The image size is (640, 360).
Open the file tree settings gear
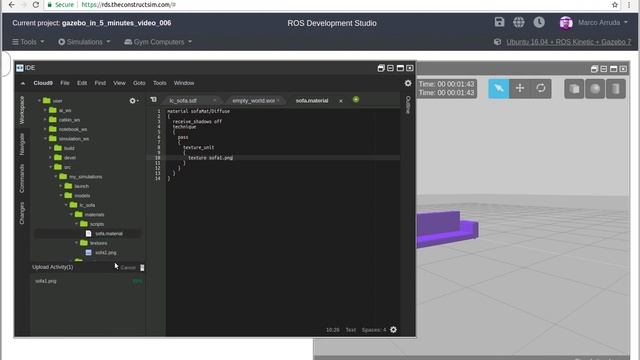[x=133, y=100]
